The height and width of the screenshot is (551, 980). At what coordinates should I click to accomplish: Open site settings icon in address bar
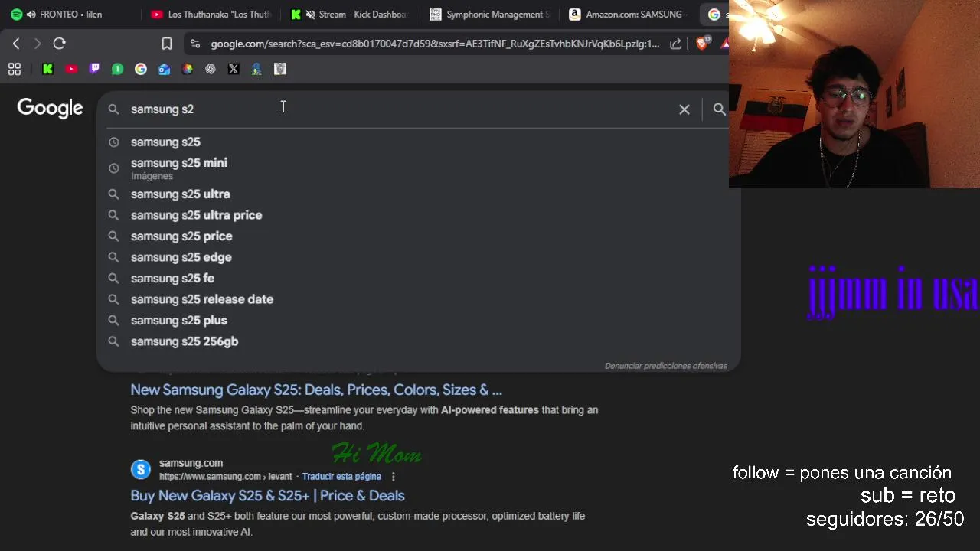194,44
